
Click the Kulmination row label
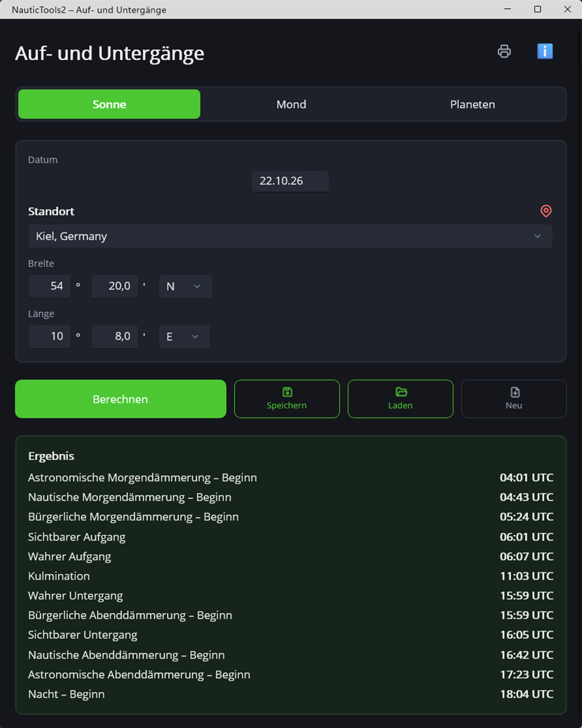[59, 576]
